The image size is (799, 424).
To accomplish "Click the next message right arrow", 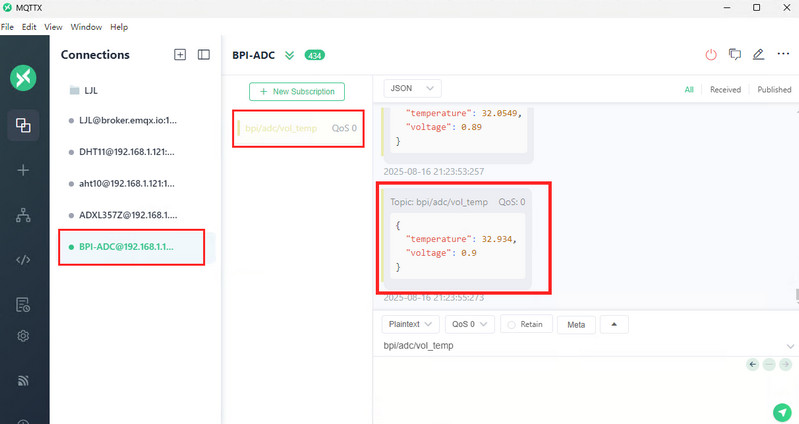I will point(785,364).
